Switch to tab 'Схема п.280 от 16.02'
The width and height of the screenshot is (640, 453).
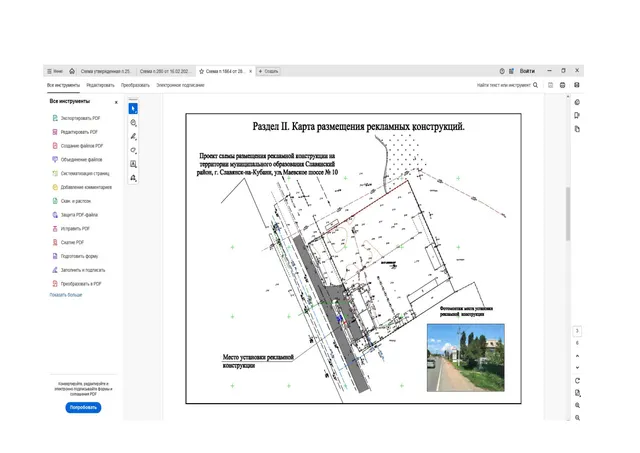tap(165, 71)
